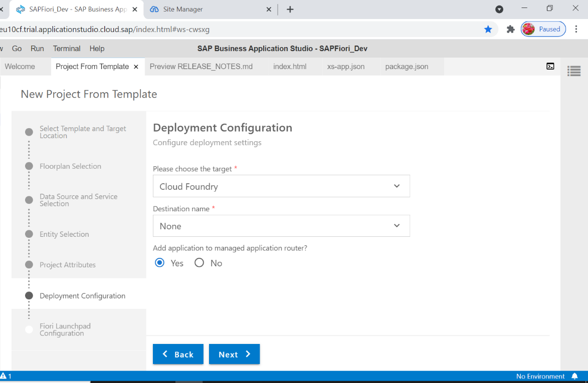Click the chevron arrow in Destination name field
Image resolution: width=588 pixels, height=383 pixels.
[397, 226]
